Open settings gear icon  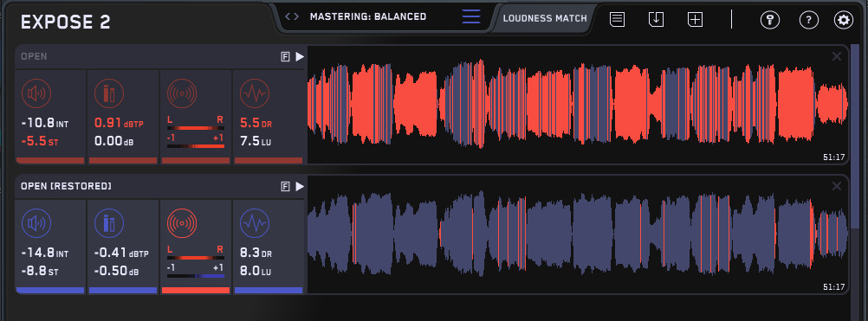844,21
